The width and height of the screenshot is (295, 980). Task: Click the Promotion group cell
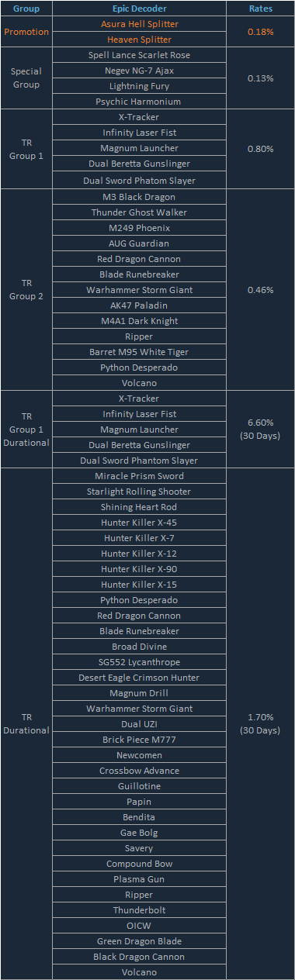point(26,32)
